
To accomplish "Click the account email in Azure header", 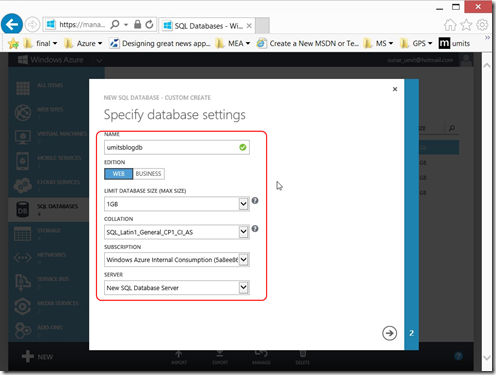I will click(x=420, y=60).
